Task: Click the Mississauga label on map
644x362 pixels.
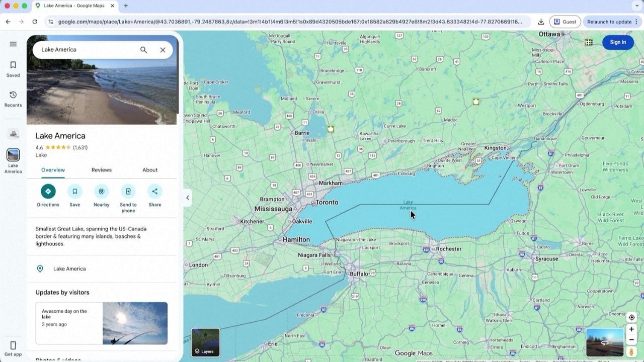Action: tap(273, 209)
